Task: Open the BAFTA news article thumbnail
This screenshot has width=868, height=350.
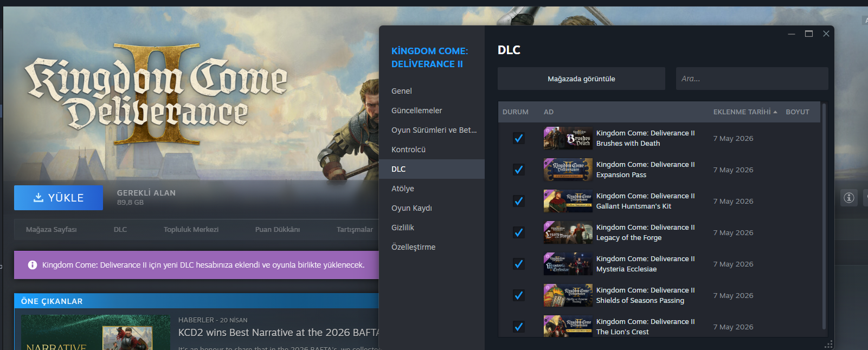Action: pos(95,333)
